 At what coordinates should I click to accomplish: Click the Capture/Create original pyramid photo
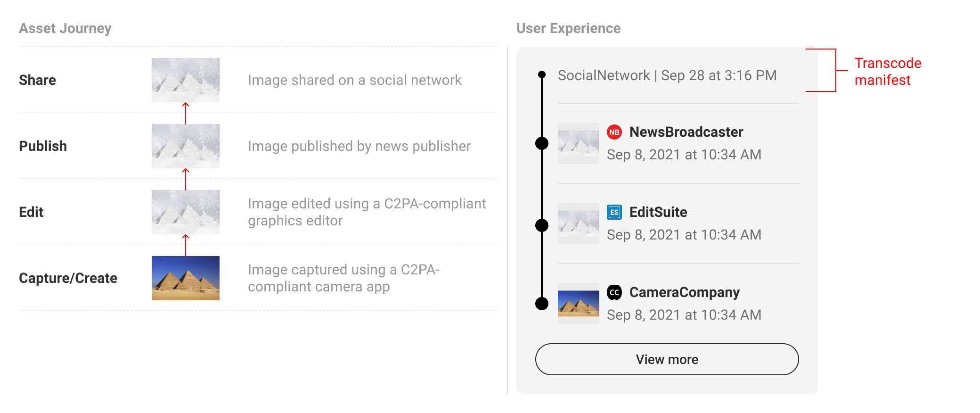[x=186, y=278]
